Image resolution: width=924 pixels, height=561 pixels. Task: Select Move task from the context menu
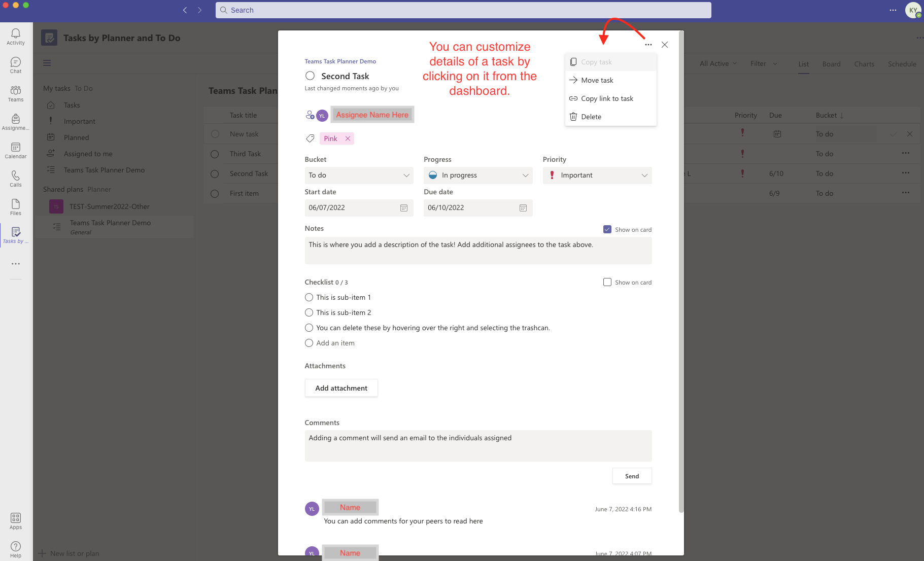(597, 80)
